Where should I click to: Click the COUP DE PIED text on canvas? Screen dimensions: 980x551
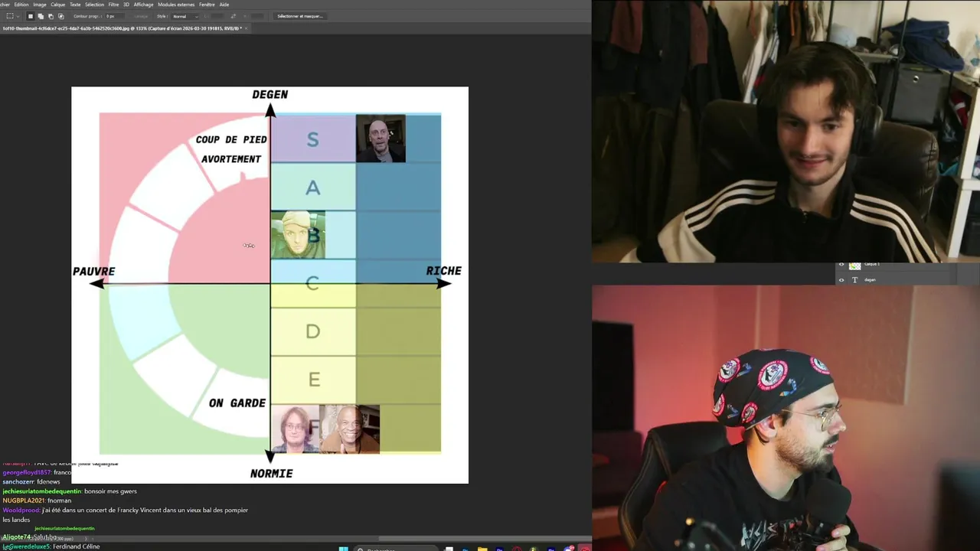point(231,139)
